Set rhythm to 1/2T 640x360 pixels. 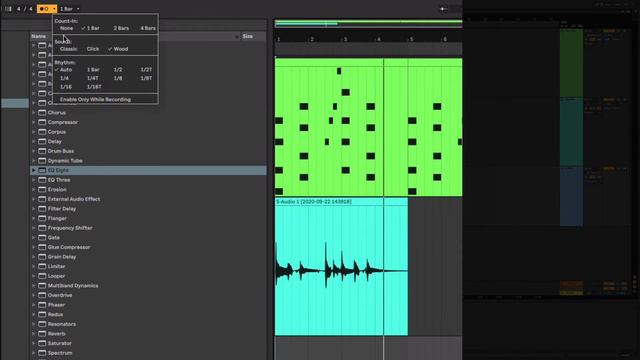(146, 70)
